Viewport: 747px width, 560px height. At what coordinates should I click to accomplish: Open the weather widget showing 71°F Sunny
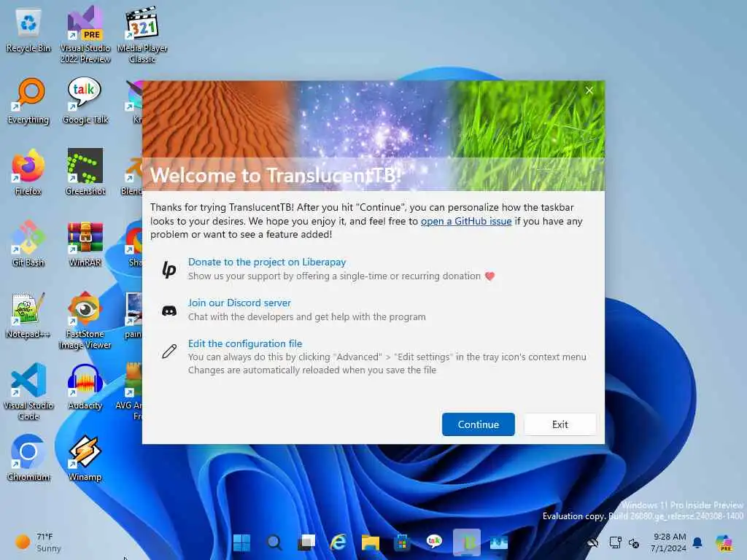point(38,542)
